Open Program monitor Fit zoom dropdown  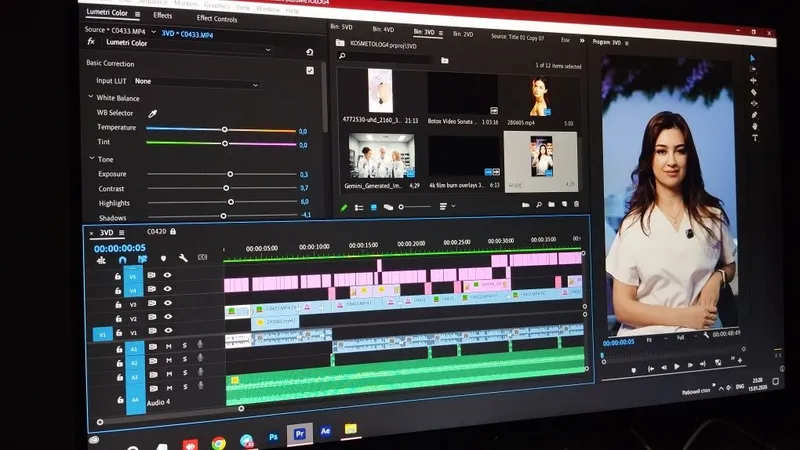tap(656, 339)
